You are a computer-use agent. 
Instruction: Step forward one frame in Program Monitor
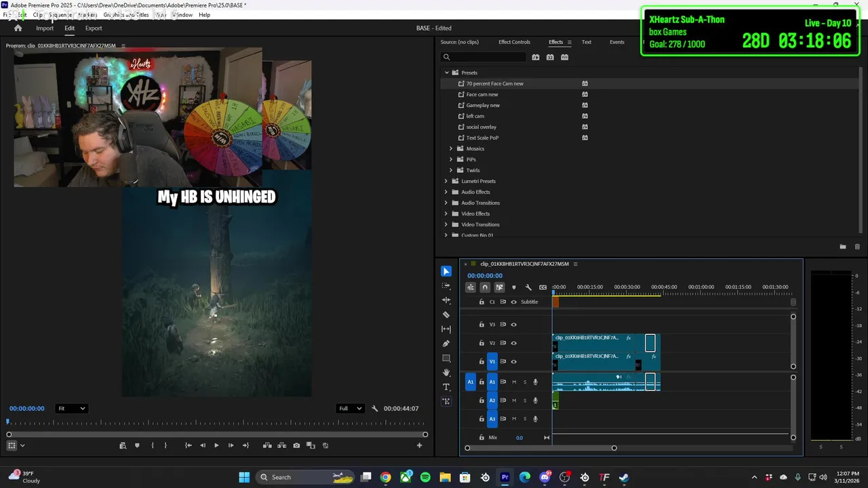[231, 445]
